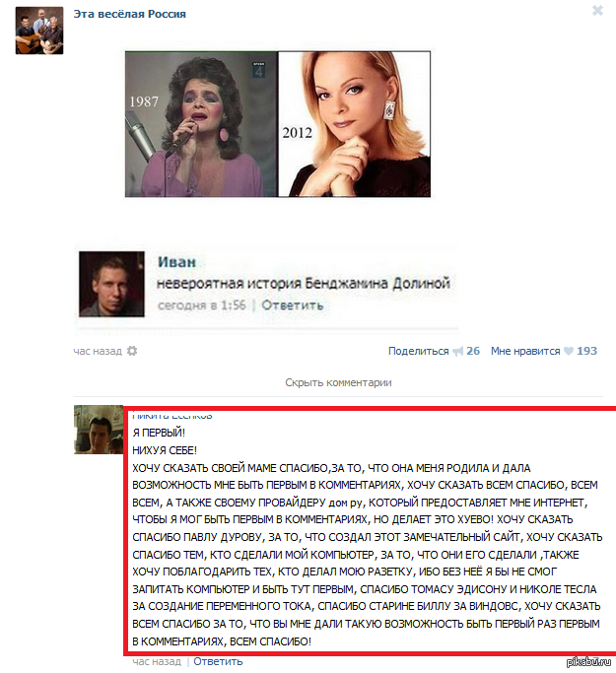Click the сегодня в 1:56 comment timestamp
Image resolution: width=616 pixels, height=673 pixels.
pyautogui.click(x=202, y=305)
